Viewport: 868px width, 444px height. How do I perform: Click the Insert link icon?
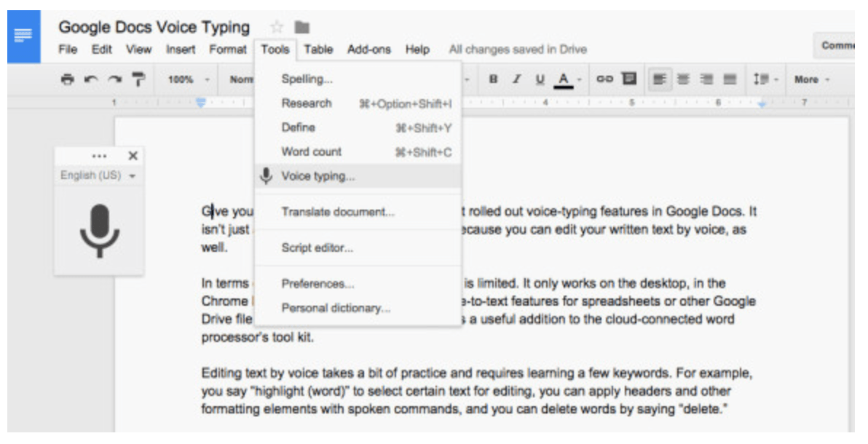(x=604, y=79)
